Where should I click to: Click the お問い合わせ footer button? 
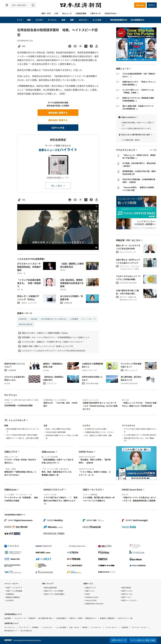[119, 640]
